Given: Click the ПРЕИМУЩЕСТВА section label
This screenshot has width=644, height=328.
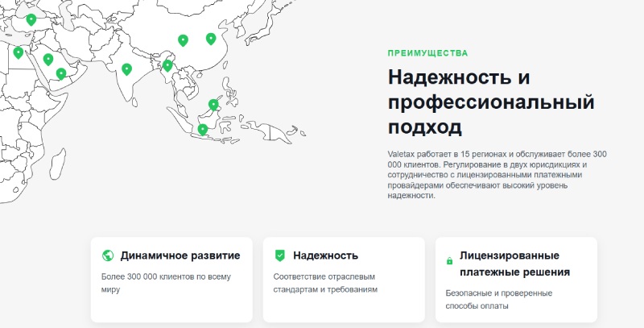Looking at the screenshot, I should pyautogui.click(x=427, y=53).
